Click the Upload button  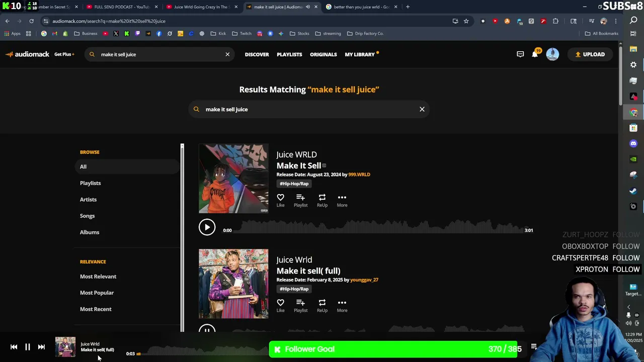tap(590, 54)
